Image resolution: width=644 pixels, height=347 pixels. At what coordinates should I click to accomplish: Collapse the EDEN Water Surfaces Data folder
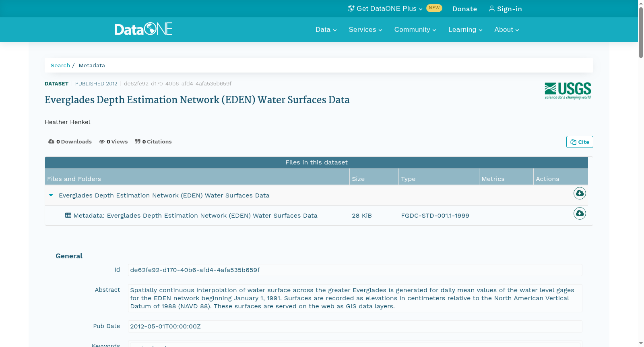pyautogui.click(x=51, y=195)
